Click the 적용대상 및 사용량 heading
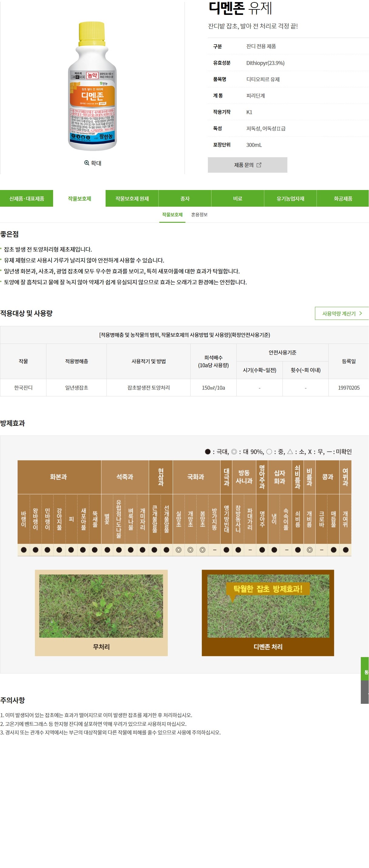Screen dimensions: 369x868 tap(26, 313)
